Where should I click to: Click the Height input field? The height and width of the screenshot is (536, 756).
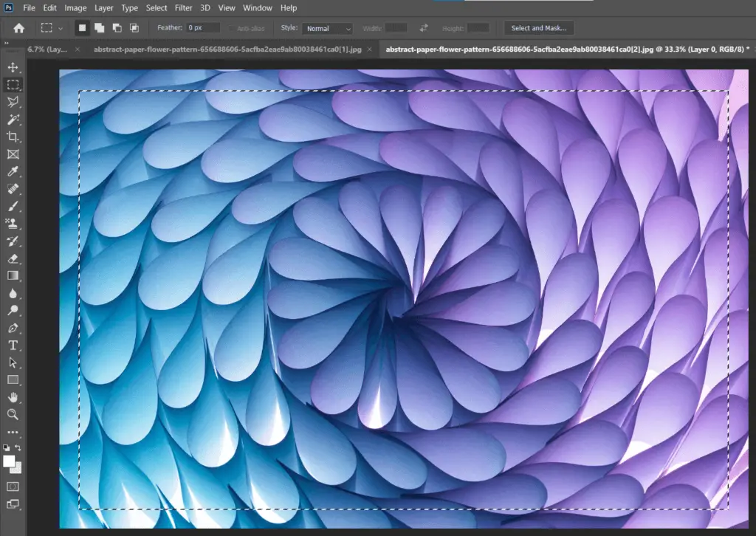pos(478,28)
